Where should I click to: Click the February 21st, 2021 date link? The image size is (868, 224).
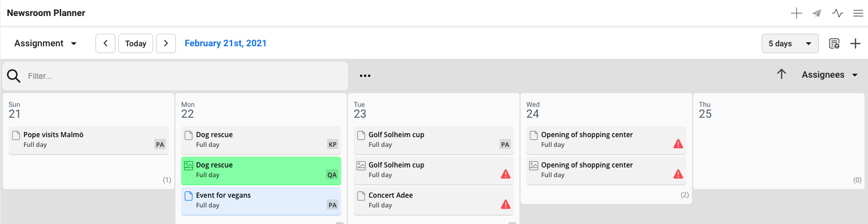[x=225, y=43]
